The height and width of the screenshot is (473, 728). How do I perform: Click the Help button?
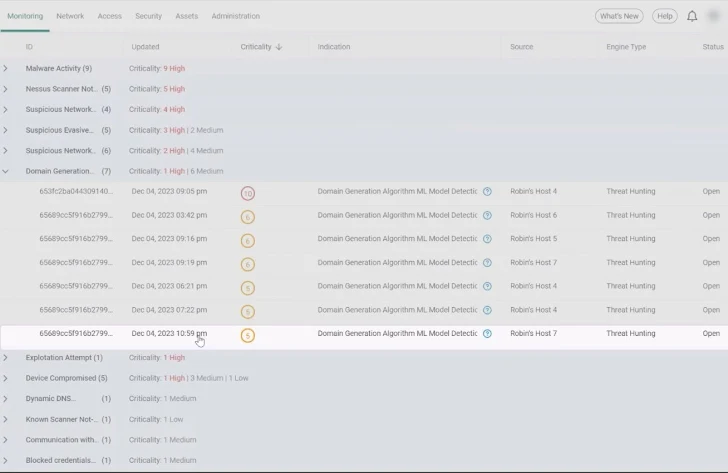click(664, 16)
